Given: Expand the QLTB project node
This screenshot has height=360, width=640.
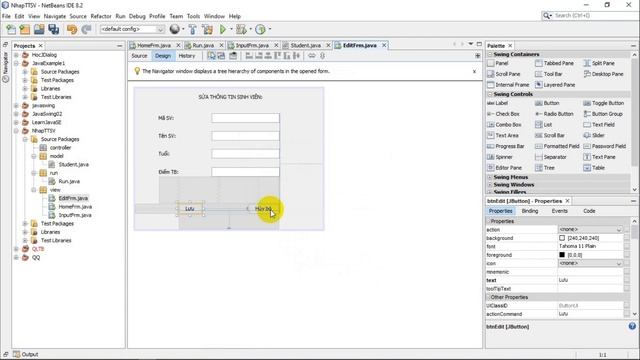Looking at the screenshot, I should [16, 249].
